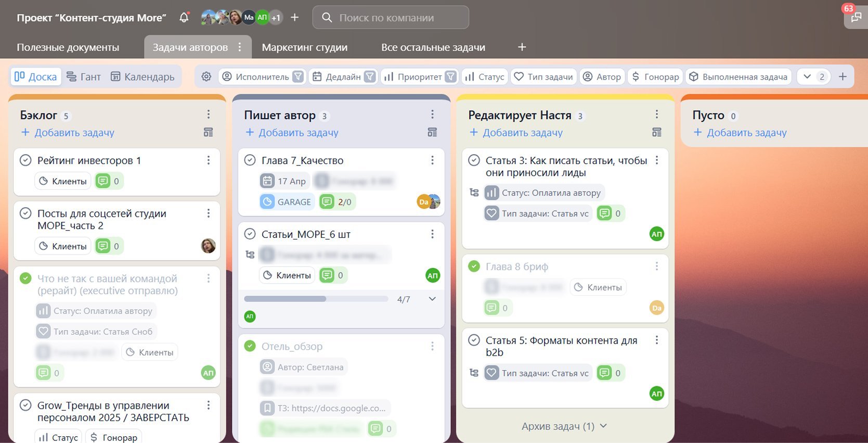The image size is (868, 443).
Task: Add a new field to the filter bar
Action: 843,77
